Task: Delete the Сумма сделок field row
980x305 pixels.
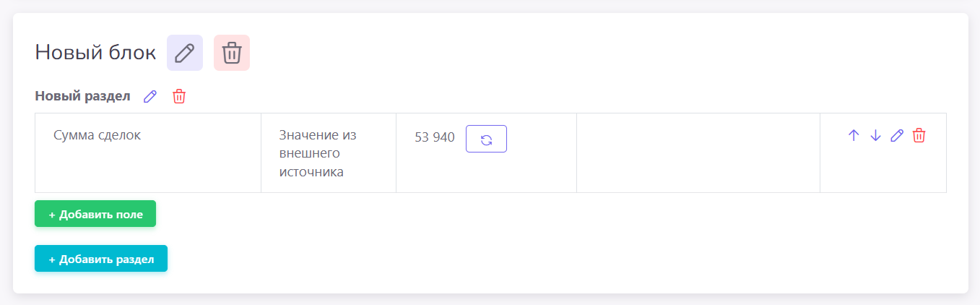Action: [919, 135]
